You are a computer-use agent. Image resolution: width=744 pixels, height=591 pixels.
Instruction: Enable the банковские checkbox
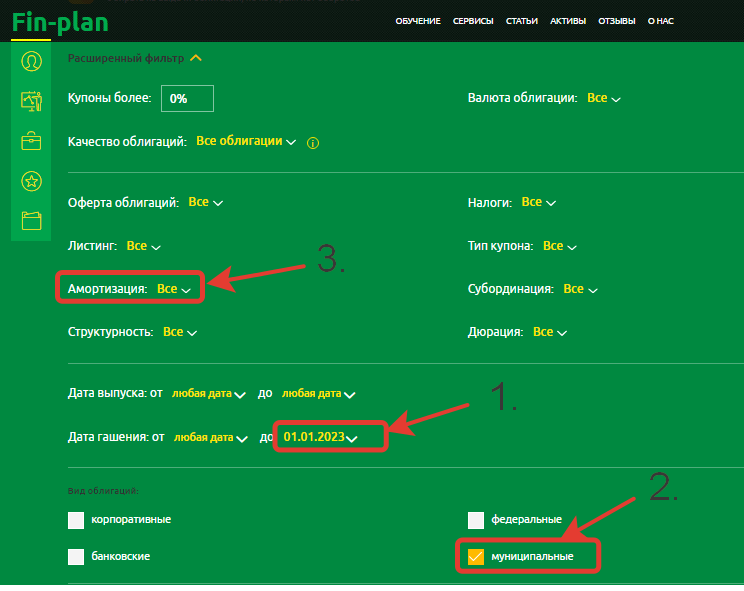(x=76, y=556)
